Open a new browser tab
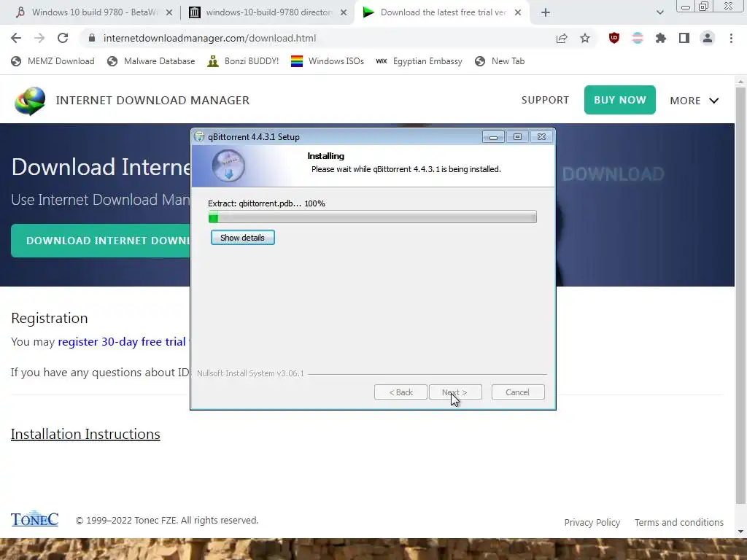747x560 pixels. [546, 12]
